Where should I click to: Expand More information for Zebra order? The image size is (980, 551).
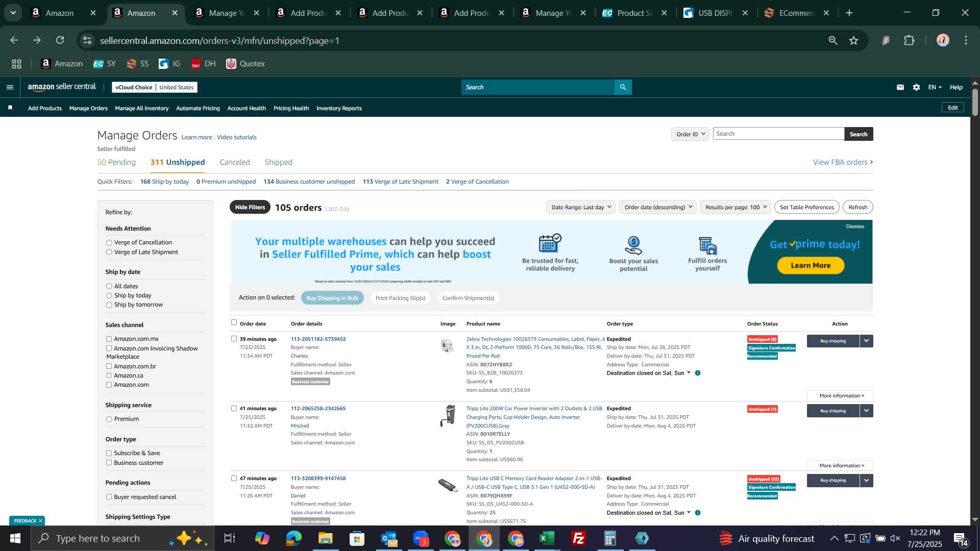click(840, 396)
